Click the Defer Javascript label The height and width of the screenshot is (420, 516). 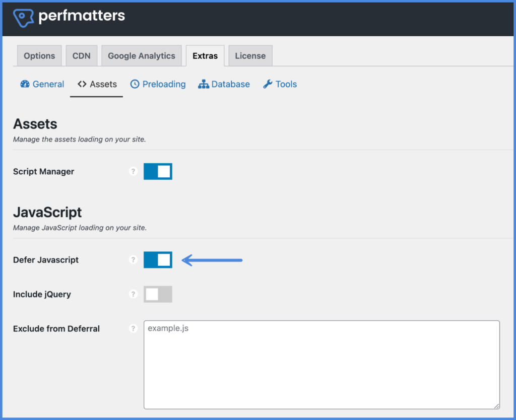[46, 260]
